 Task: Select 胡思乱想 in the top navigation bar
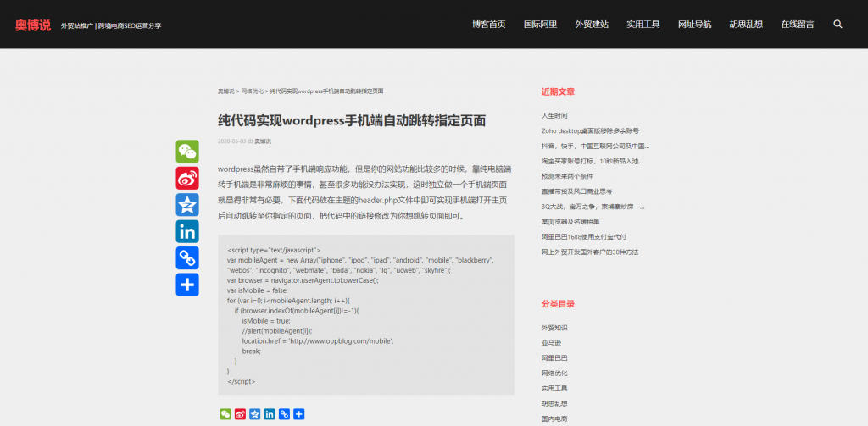point(746,25)
